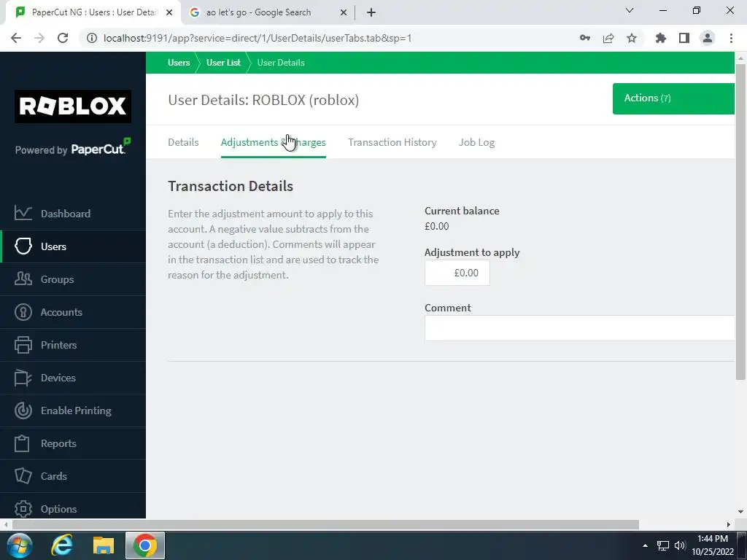Click the Adjustment to apply field

point(457,273)
